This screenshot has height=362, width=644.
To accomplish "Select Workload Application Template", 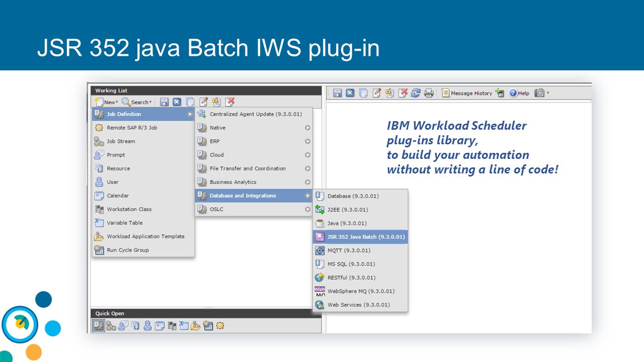I will click(143, 236).
